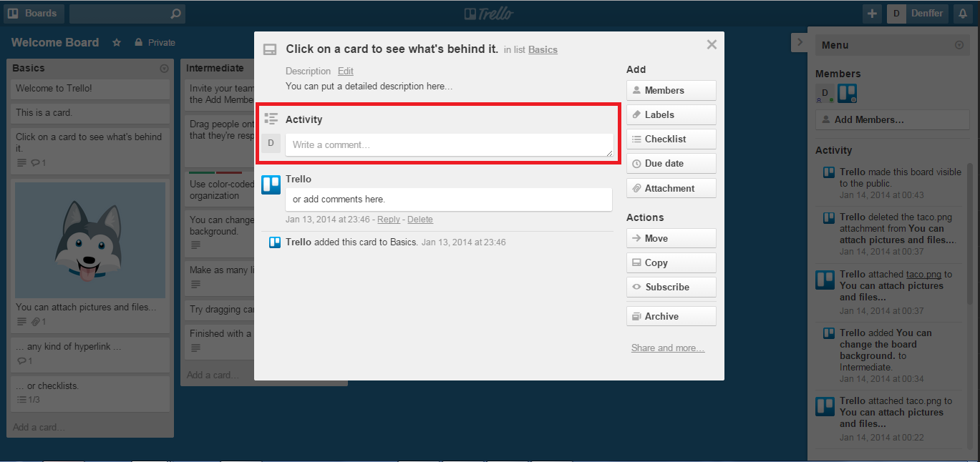Star the Welcome Board
The image size is (980, 462).
(x=117, y=43)
